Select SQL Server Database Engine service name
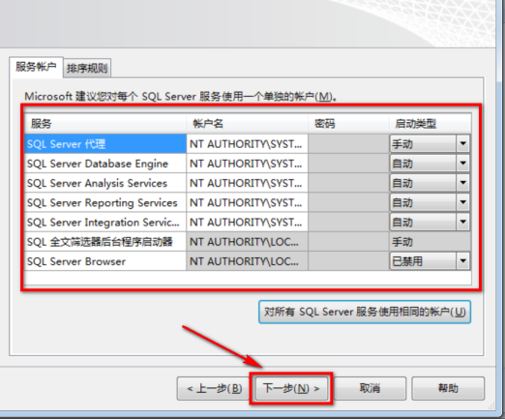The height and width of the screenshot is (420, 505). tap(105, 164)
